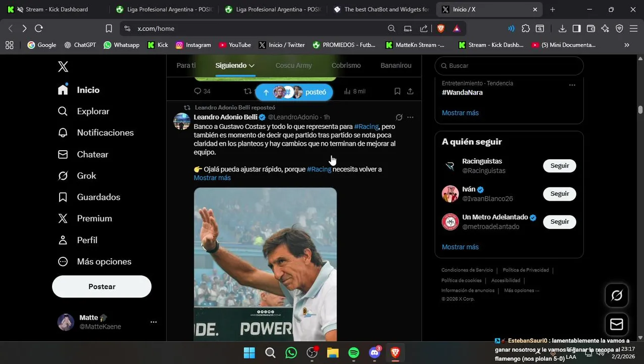
Task: Open Condiciones de Servicio link
Action: [467, 270]
